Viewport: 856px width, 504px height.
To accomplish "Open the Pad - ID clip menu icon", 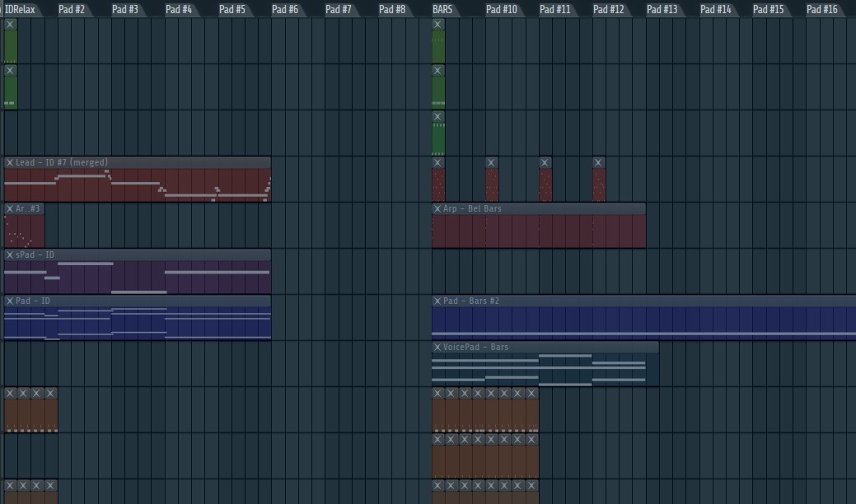I will 10,301.
